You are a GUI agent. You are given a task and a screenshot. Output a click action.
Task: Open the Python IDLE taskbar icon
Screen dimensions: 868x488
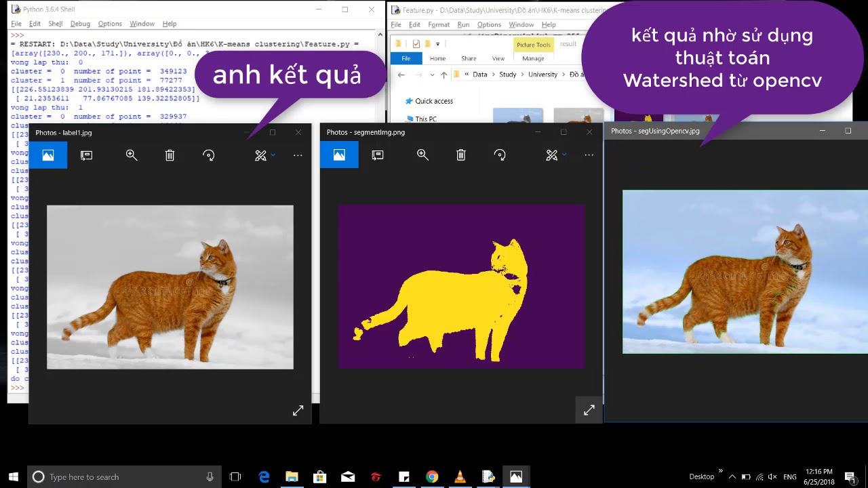click(x=488, y=476)
